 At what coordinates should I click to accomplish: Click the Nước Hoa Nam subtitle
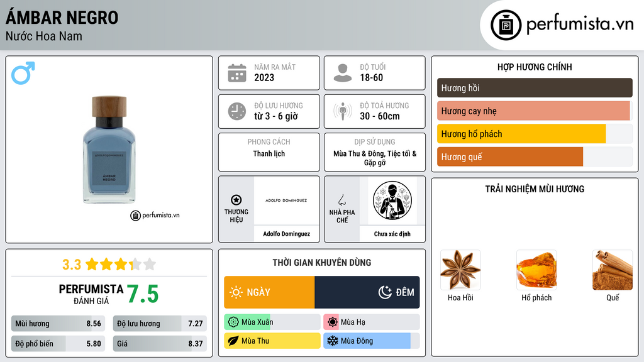(x=44, y=36)
